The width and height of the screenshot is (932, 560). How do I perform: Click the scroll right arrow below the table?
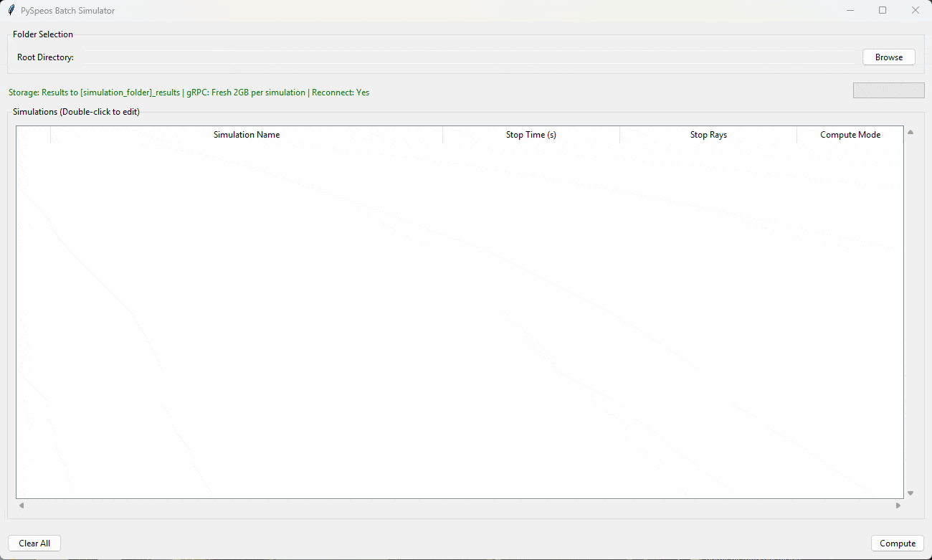point(898,506)
